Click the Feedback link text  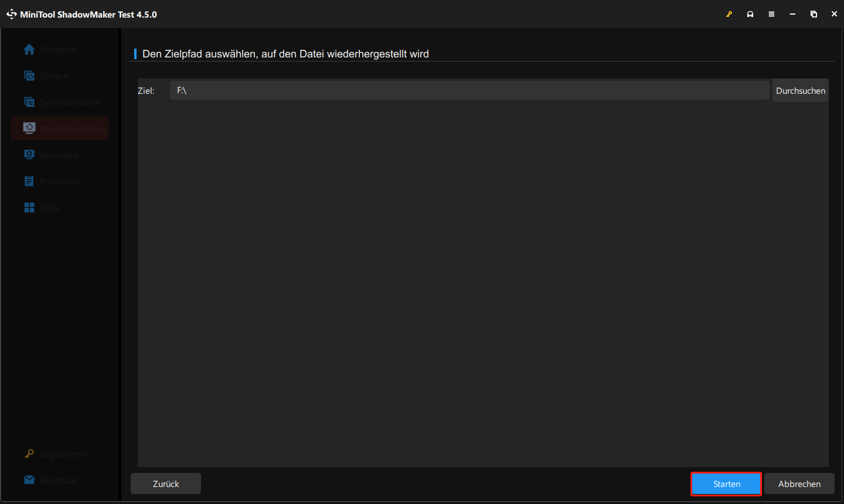tap(58, 481)
